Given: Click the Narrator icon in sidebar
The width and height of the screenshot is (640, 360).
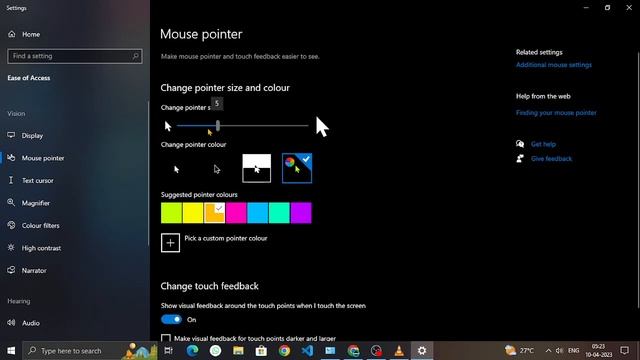Looking at the screenshot, I should click(x=11, y=270).
